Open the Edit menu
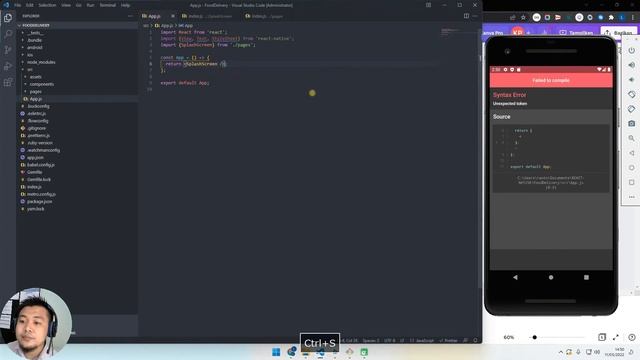Viewport: 640px width, 360px height. coord(30,5)
